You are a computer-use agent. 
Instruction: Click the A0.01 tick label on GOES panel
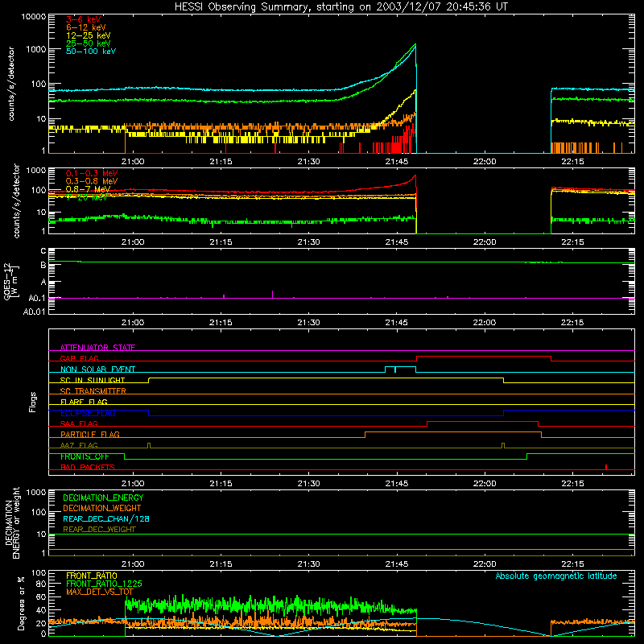pyautogui.click(x=34, y=312)
